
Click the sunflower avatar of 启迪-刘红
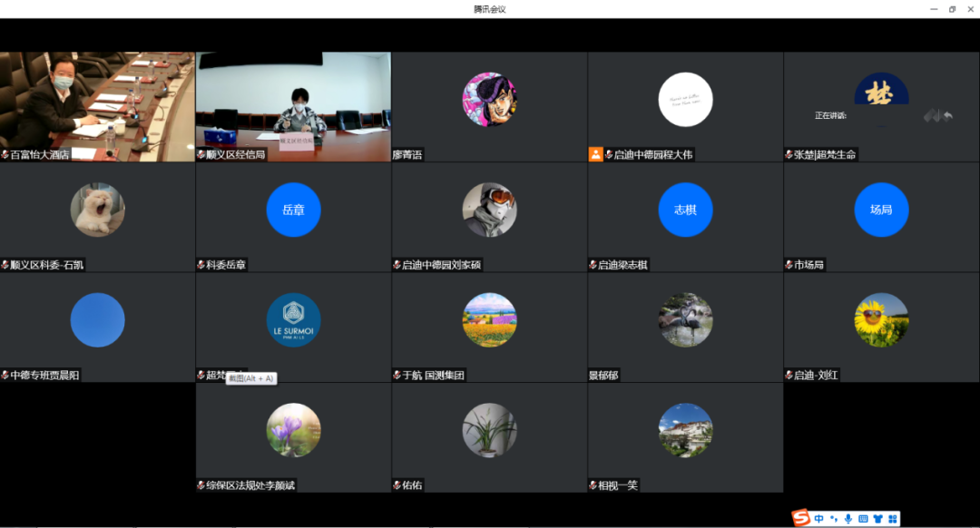pos(881,320)
